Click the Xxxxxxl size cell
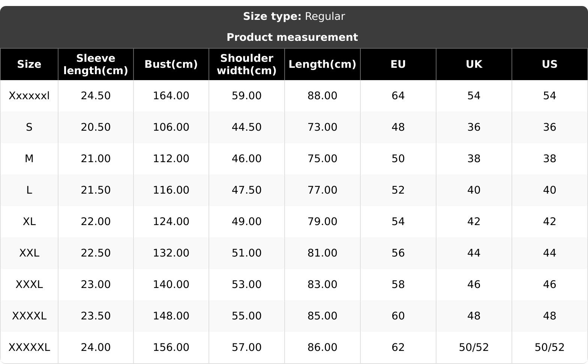Viewport: 588px width, 364px height. point(29,96)
